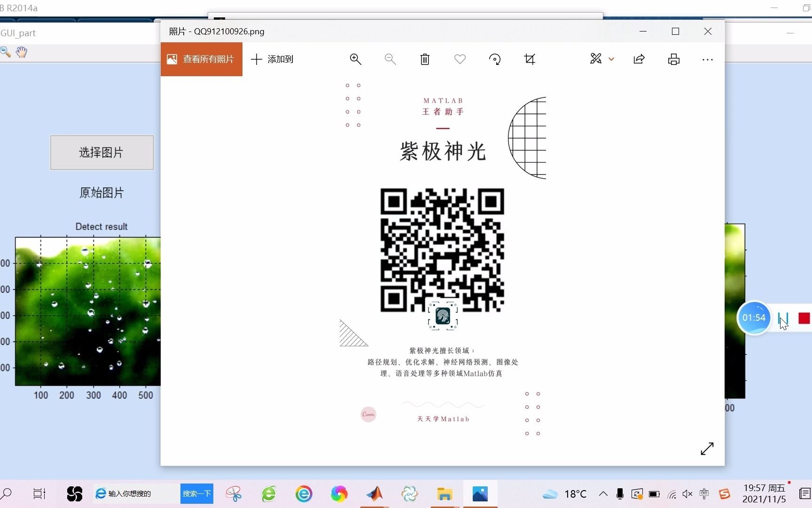
Task: Expand the edit and create dropdown arrow
Action: point(611,59)
